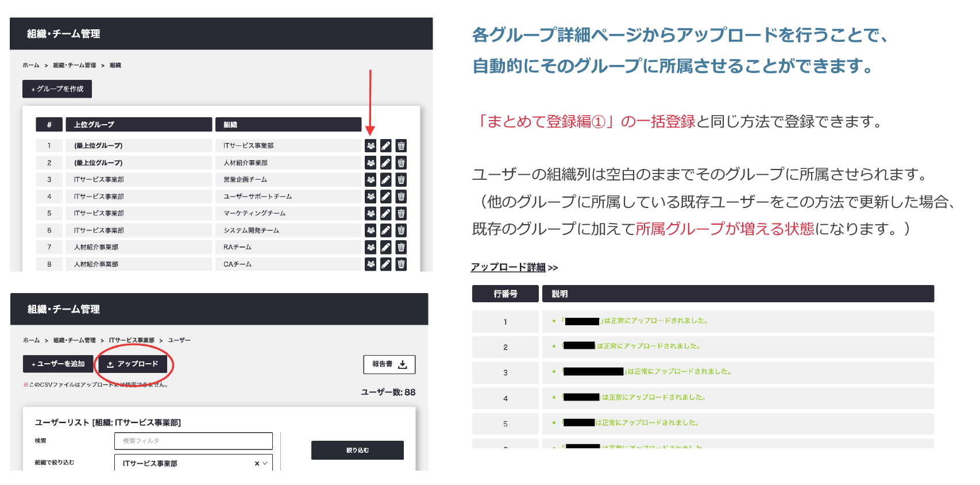
Task: Click the +ユーザーを追加 button
Action: (58, 364)
